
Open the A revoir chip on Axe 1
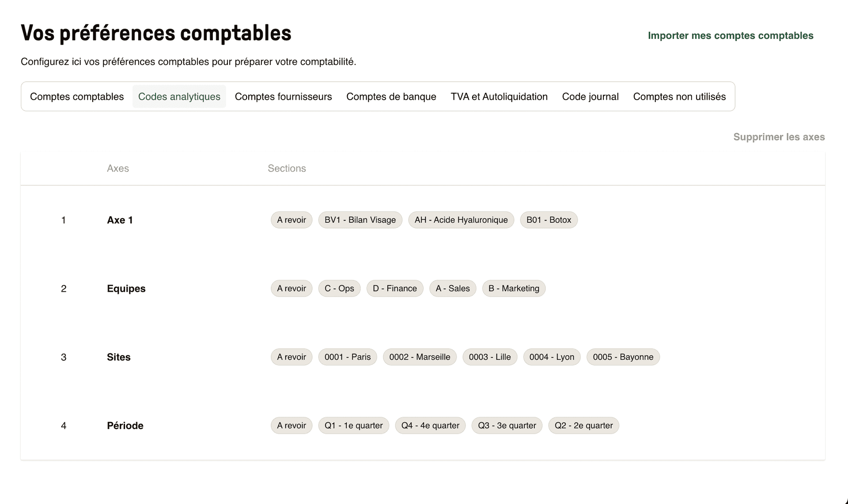[x=291, y=219]
